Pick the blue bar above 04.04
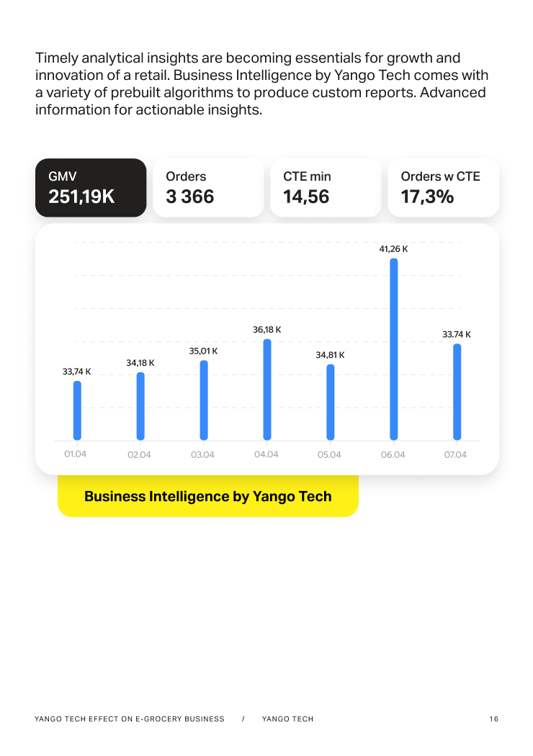533x756 pixels. (267, 390)
